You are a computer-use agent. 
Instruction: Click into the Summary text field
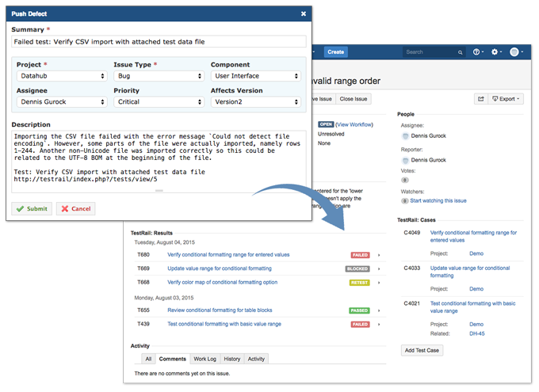(x=159, y=41)
